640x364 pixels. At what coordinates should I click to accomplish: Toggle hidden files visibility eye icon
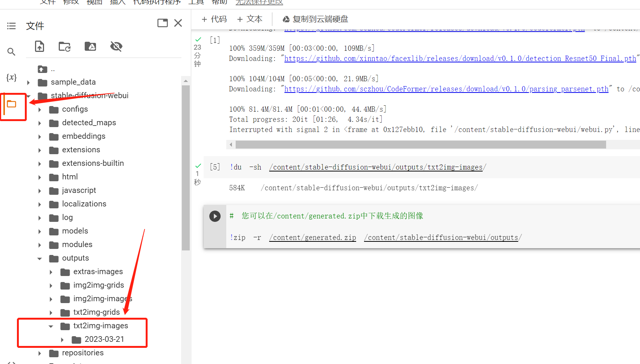[116, 47]
